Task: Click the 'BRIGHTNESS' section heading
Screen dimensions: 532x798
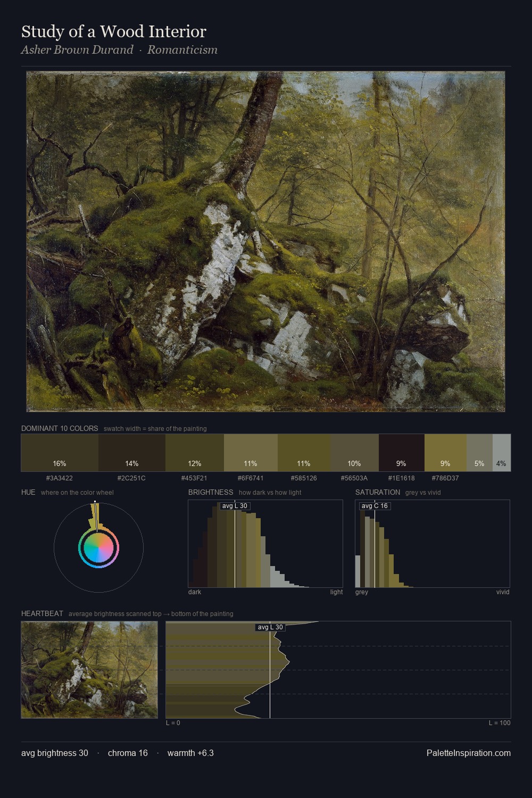Action: tap(211, 492)
